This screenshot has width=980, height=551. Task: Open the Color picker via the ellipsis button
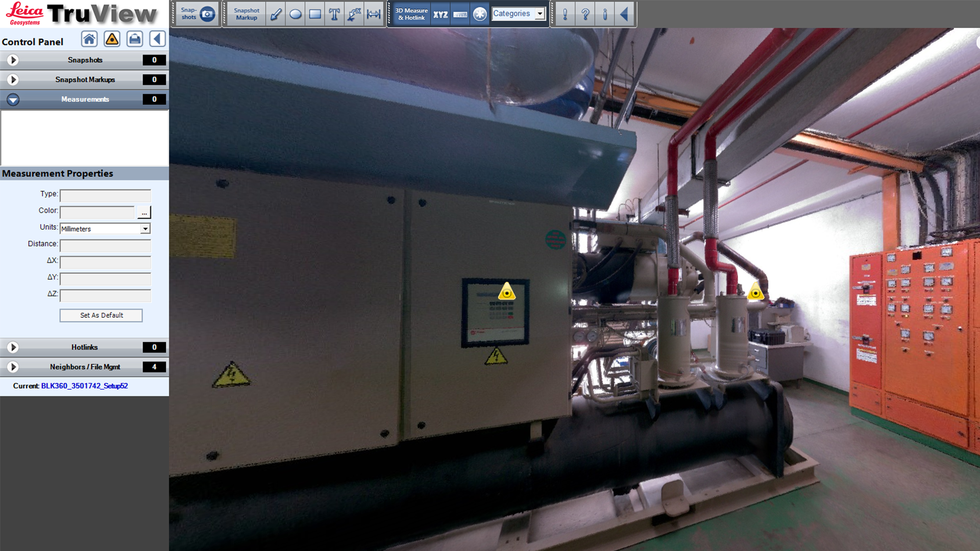(x=144, y=212)
